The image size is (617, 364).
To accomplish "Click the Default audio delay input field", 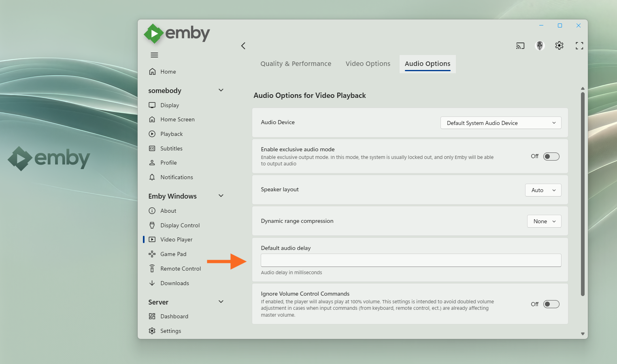I will click(x=411, y=260).
